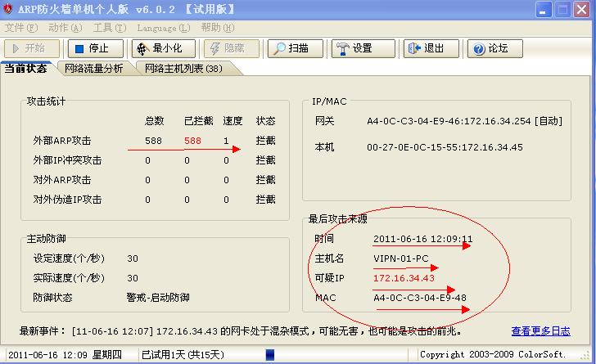The height and width of the screenshot is (364, 596).
Task: Switch to the 网络流量分析 tab
Action: (94, 69)
